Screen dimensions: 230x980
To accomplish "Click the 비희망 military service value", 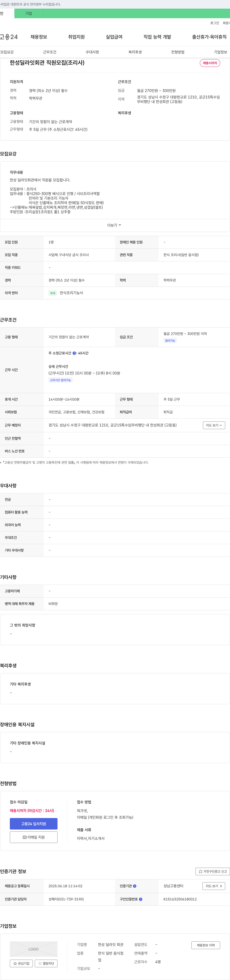I will click(53, 604).
